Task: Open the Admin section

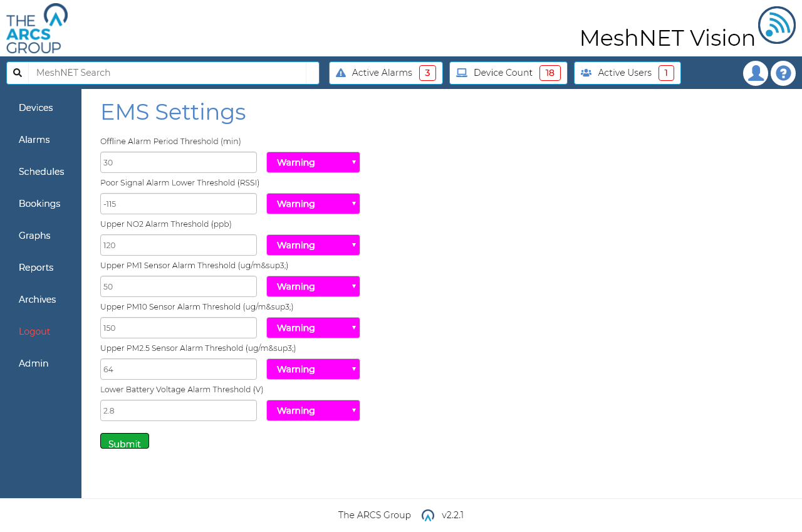Action: pos(33,363)
